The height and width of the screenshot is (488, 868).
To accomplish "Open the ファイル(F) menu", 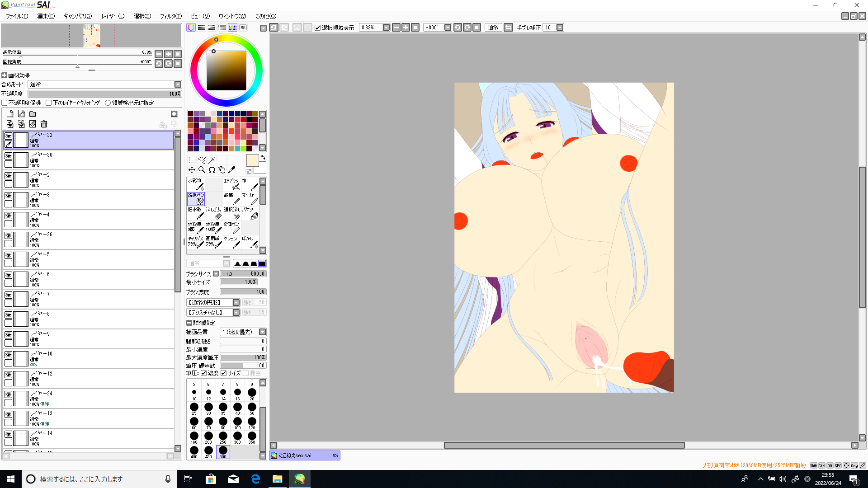I will click(17, 16).
